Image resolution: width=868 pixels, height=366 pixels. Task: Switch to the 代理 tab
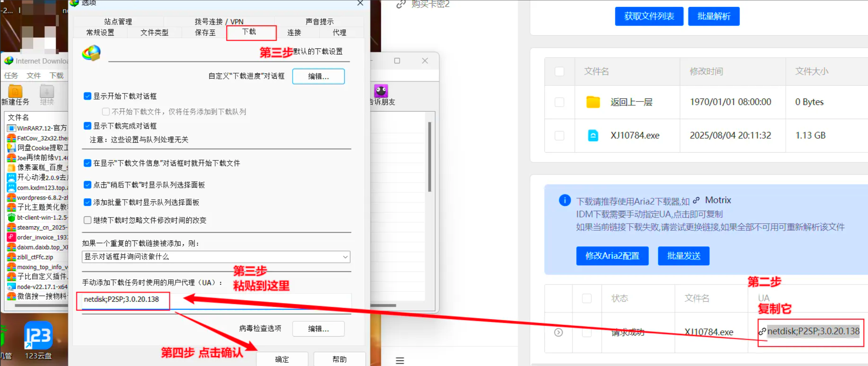click(339, 32)
